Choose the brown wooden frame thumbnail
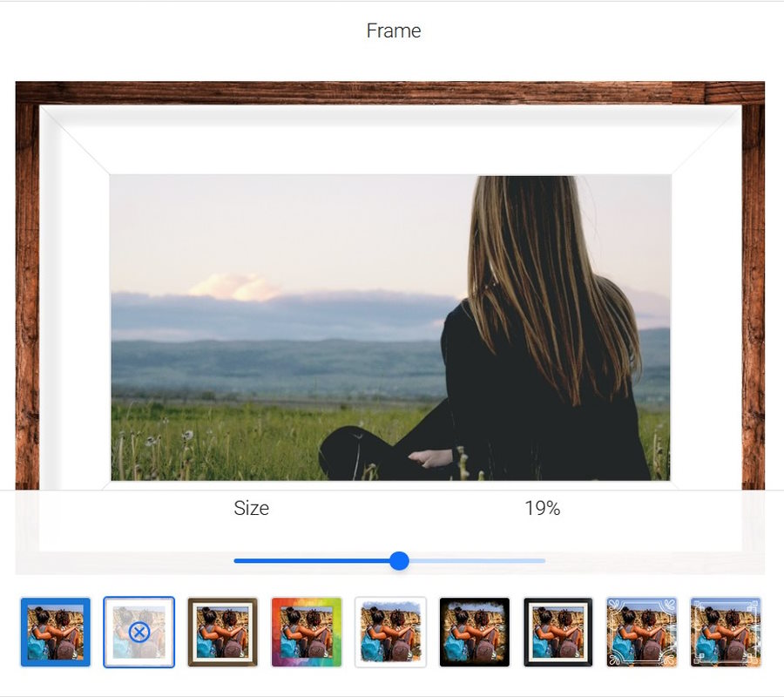The width and height of the screenshot is (784, 697). point(223,632)
